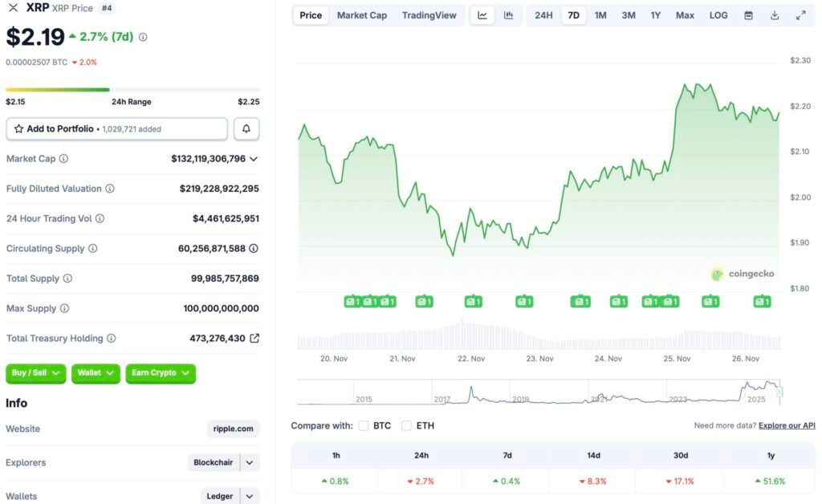
Task: Click the Buy / Sell button
Action: coord(35,373)
